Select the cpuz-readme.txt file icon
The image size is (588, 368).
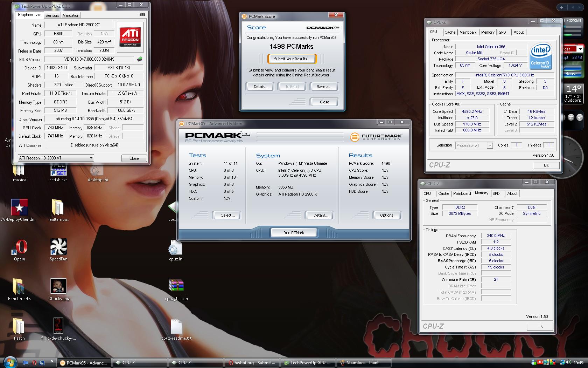click(176, 330)
